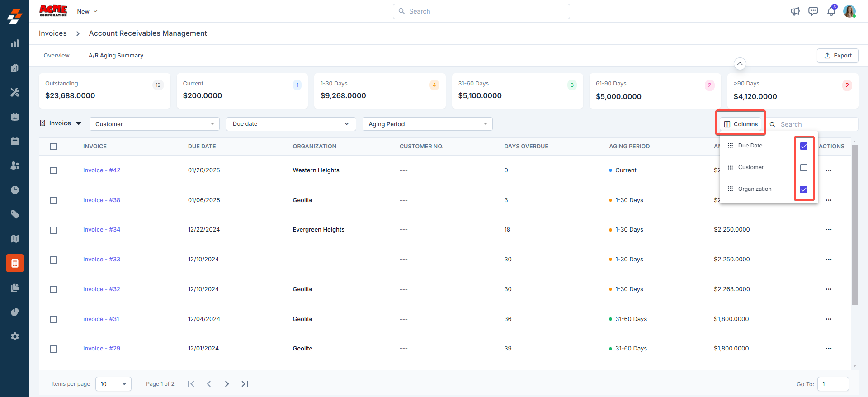Viewport: 868px width, 397px height.
Task: Click the bar chart icon in sidebar
Action: pos(15,43)
